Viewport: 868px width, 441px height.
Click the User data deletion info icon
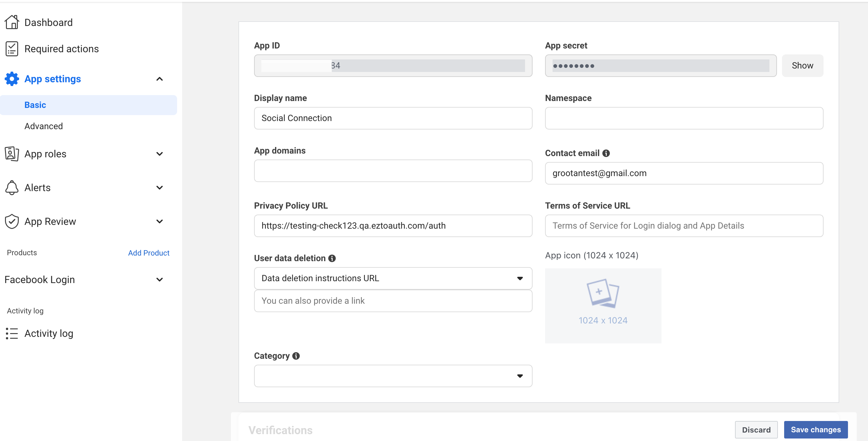tap(332, 258)
